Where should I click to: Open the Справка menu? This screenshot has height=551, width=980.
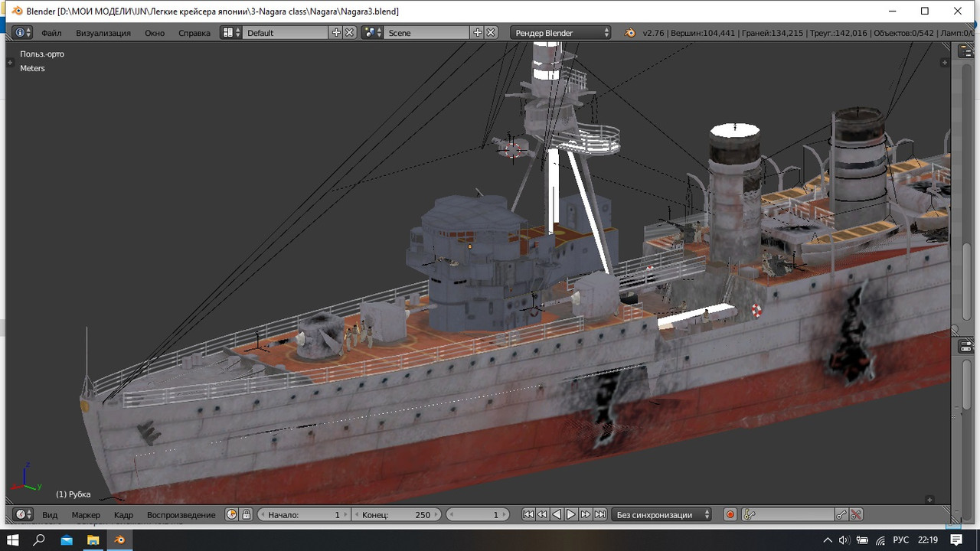tap(194, 33)
